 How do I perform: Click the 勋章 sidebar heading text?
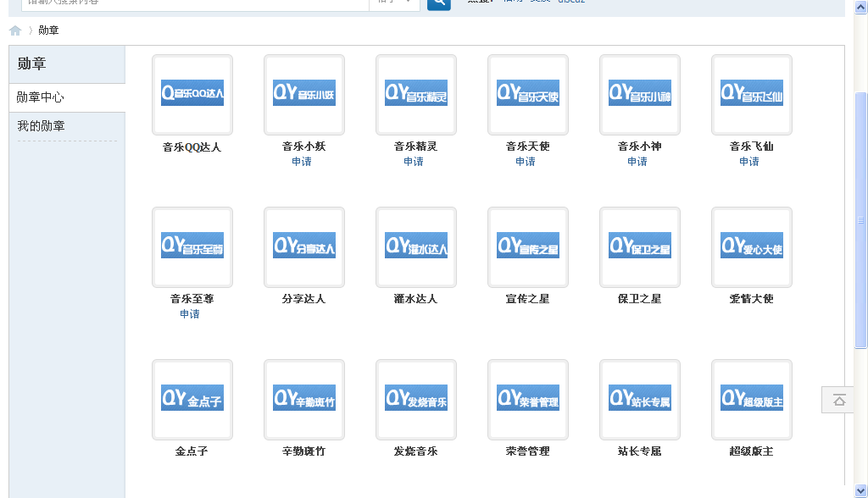coord(31,64)
